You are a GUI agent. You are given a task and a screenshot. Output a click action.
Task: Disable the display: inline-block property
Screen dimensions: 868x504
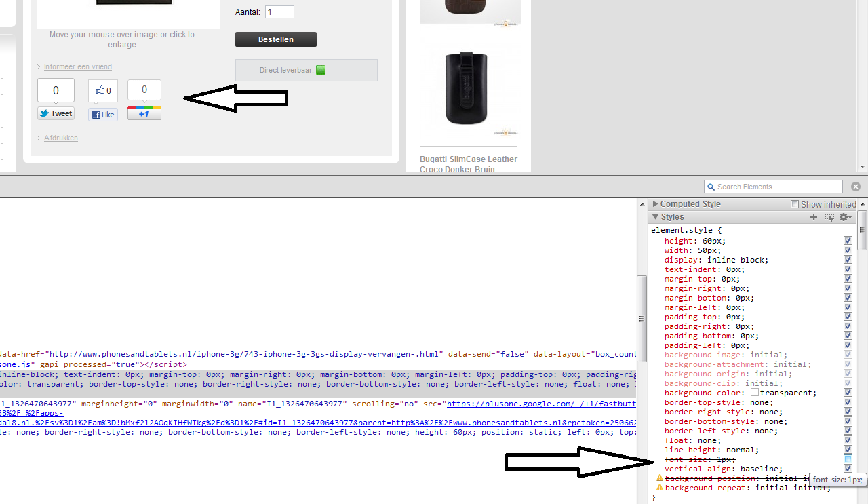[x=848, y=260]
